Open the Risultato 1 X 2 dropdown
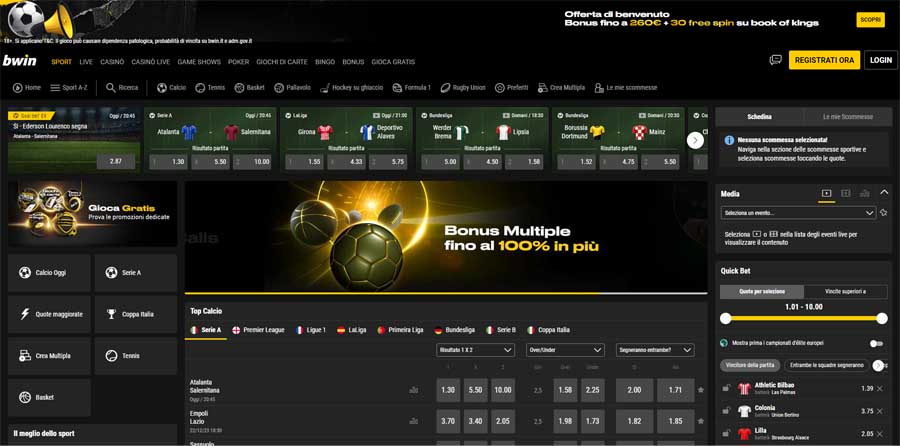Image resolution: width=900 pixels, height=446 pixels. (475, 350)
